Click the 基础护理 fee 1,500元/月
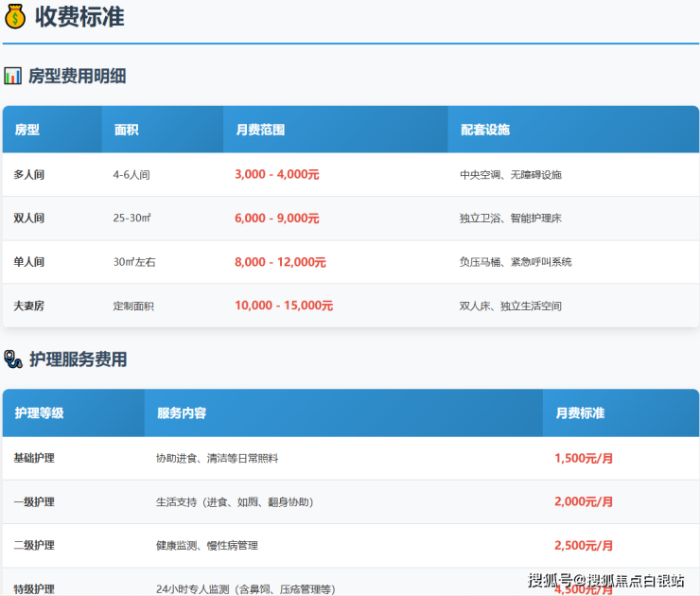The image size is (700, 596). pos(584,458)
